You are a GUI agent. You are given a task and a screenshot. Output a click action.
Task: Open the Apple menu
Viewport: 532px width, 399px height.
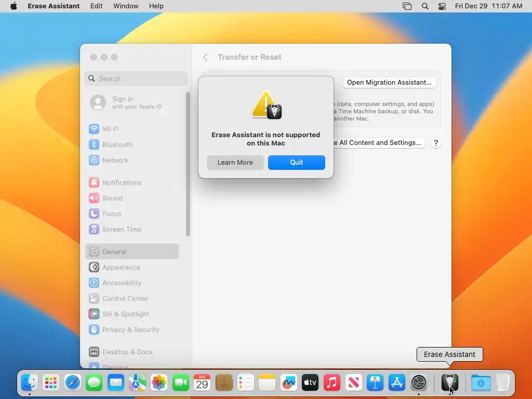click(14, 6)
